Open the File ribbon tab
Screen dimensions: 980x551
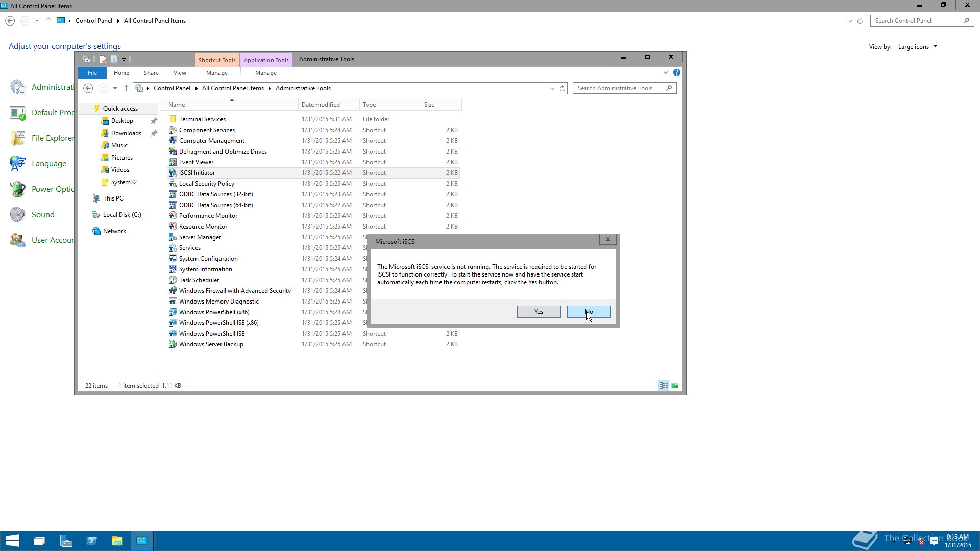tap(92, 73)
